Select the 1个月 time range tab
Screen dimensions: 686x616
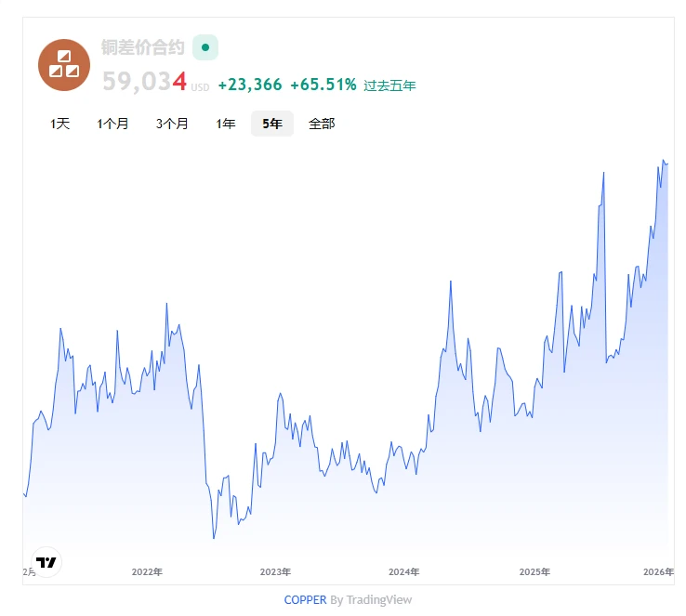click(112, 124)
